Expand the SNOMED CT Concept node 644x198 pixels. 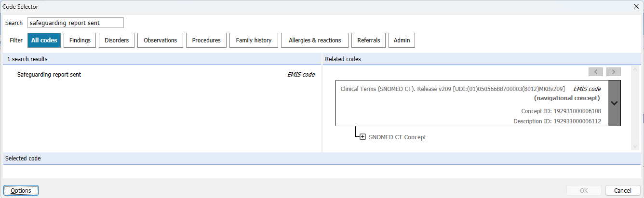pos(363,137)
